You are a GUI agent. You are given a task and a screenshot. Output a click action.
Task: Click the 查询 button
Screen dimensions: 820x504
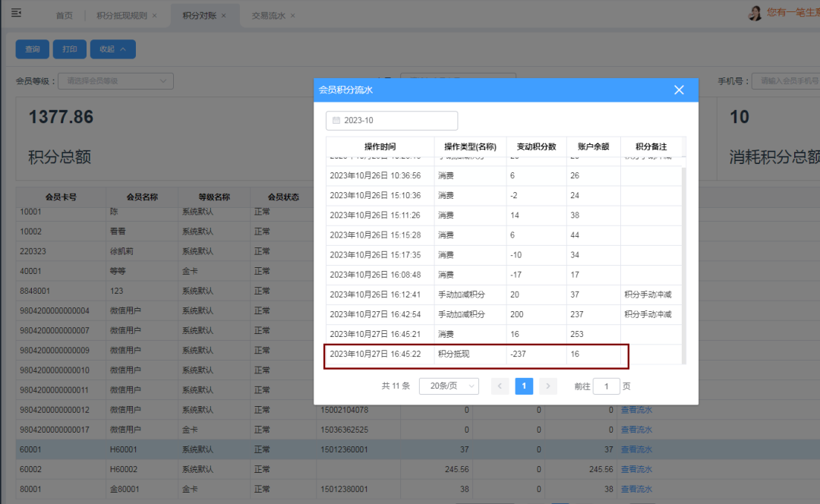click(x=33, y=49)
